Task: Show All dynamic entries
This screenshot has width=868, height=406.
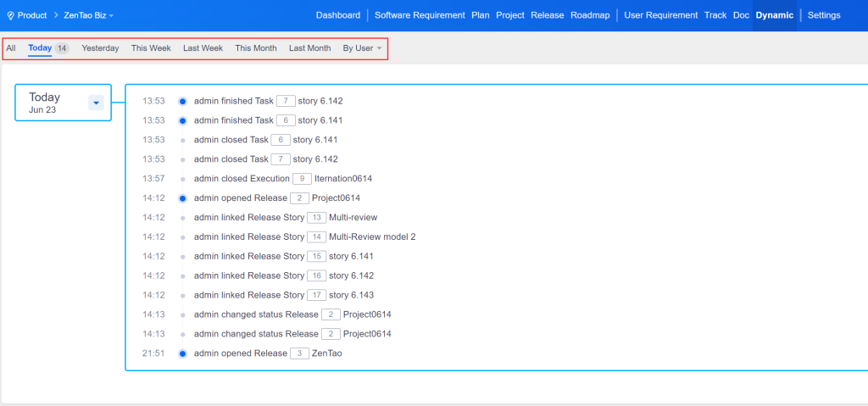Action: (x=11, y=48)
